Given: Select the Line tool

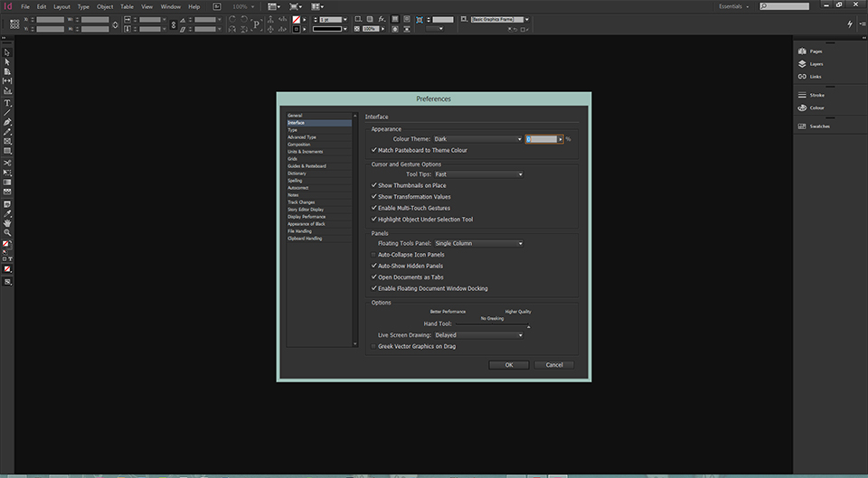Looking at the screenshot, I should point(7,113).
